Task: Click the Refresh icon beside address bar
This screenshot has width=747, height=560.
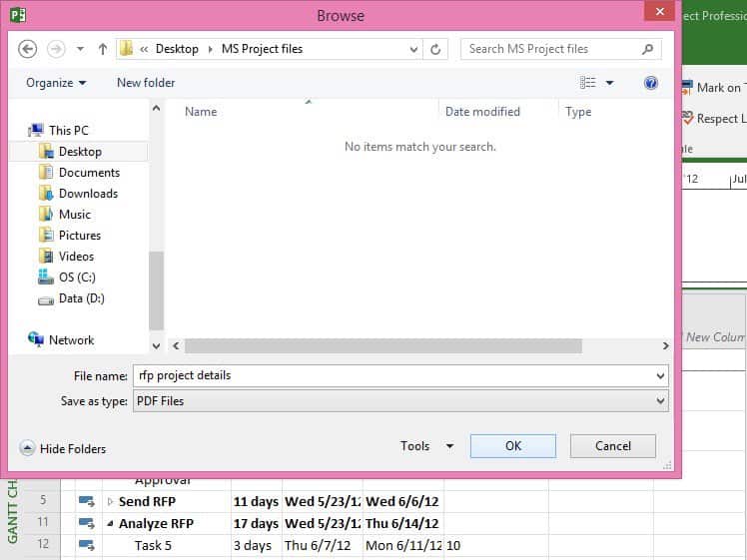Action: [x=436, y=49]
